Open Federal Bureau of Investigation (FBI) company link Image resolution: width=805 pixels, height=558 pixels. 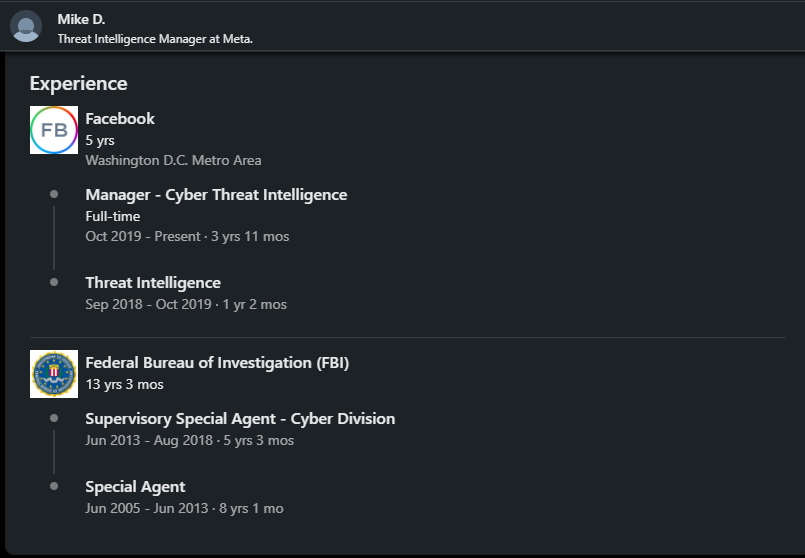(217, 363)
